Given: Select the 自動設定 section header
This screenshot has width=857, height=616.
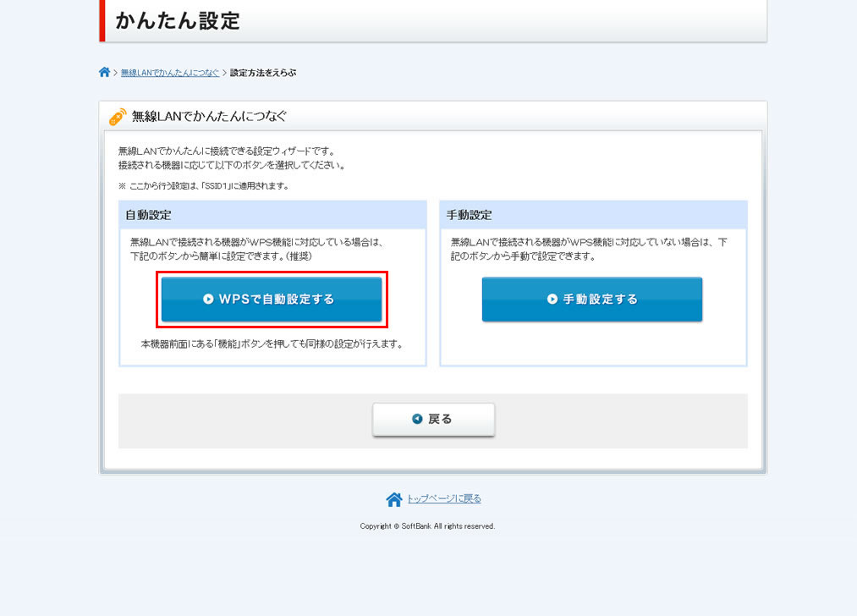Looking at the screenshot, I should (149, 215).
